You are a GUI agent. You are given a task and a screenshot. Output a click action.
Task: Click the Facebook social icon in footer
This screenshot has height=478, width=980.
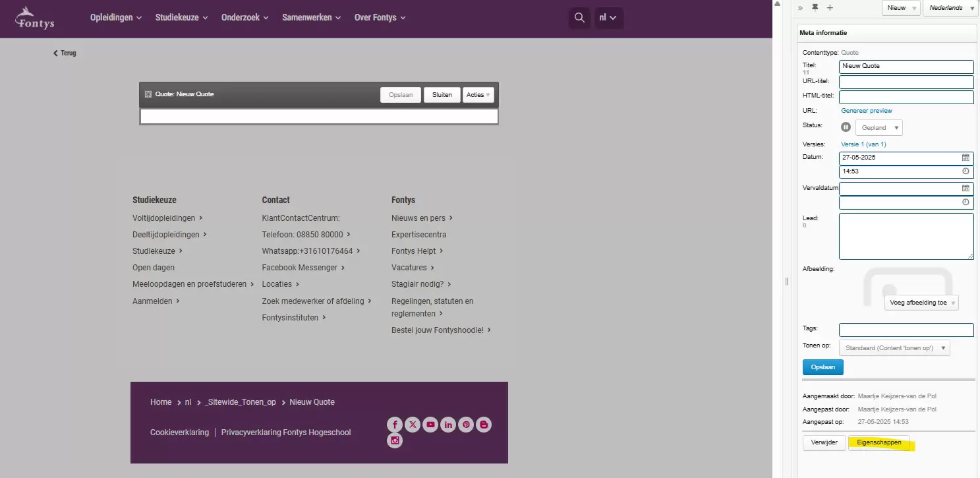click(395, 425)
